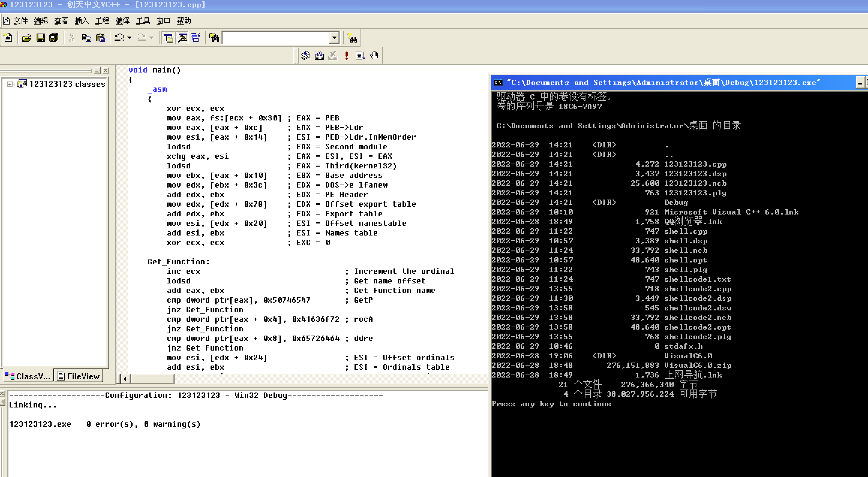Click the document icon left of 文件 menu
The width and height of the screenshot is (868, 477).
click(x=6, y=21)
